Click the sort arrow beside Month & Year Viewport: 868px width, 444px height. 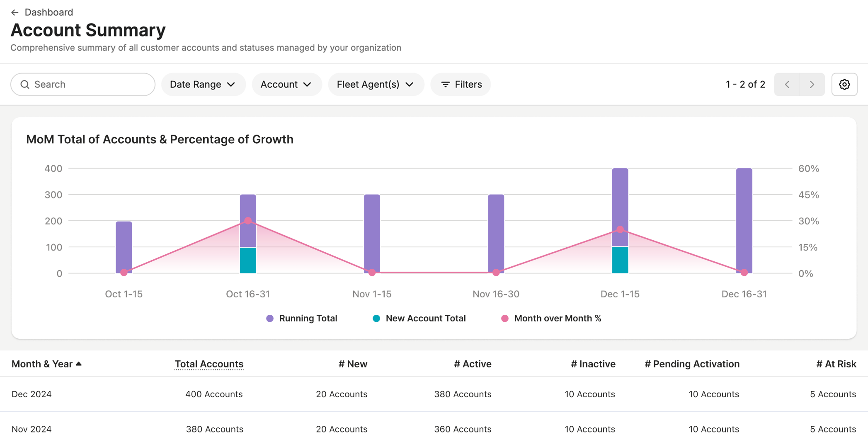point(79,364)
